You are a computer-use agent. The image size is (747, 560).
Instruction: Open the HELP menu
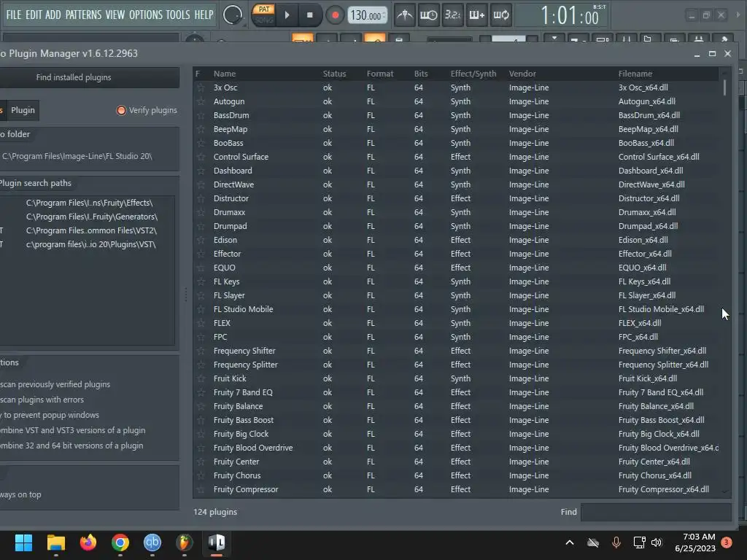[204, 15]
